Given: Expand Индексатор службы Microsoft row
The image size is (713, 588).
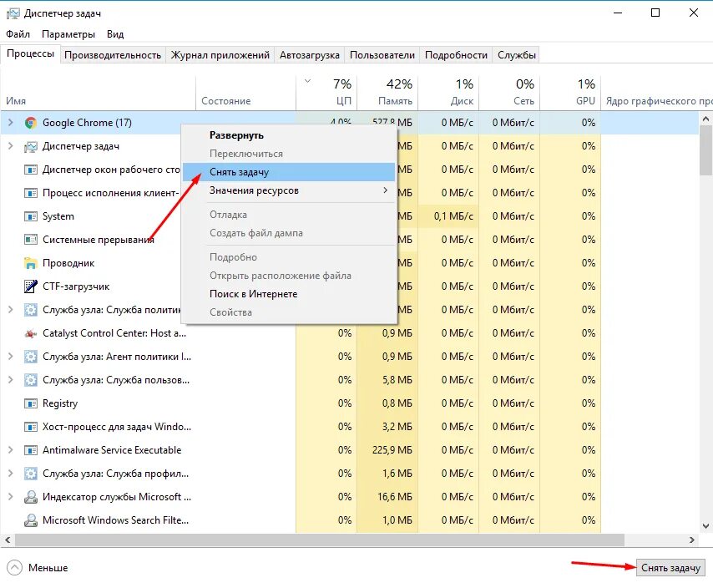Looking at the screenshot, I should (x=11, y=497).
